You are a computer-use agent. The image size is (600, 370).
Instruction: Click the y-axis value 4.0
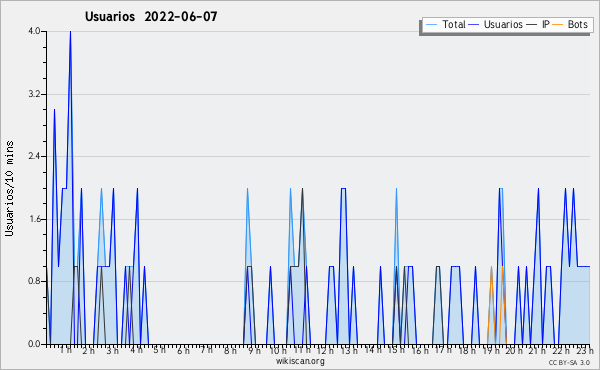click(34, 31)
